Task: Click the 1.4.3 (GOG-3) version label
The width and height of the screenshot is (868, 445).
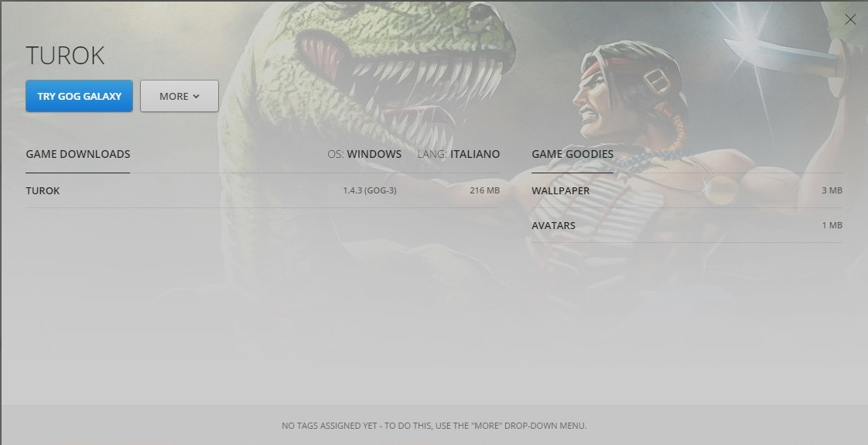Action: [370, 190]
